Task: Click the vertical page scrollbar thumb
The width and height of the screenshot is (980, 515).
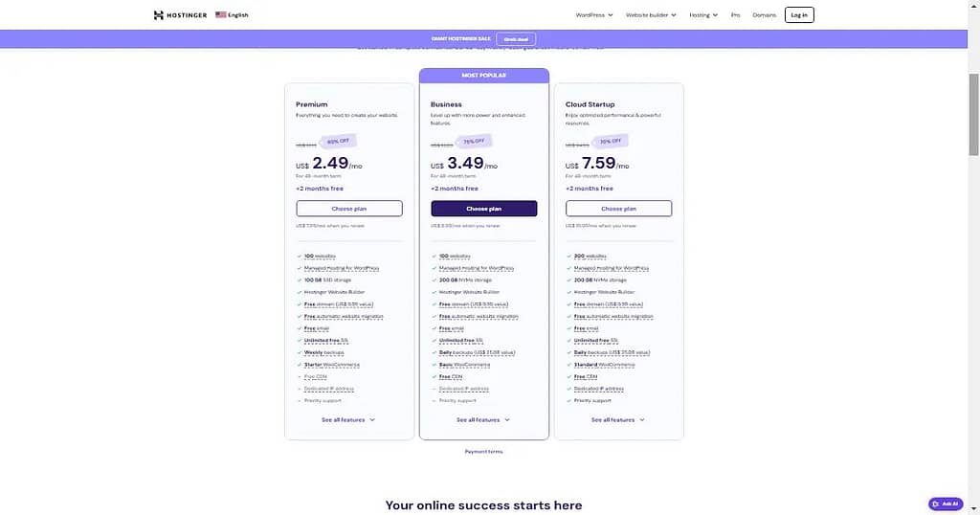Action: pyautogui.click(x=973, y=114)
